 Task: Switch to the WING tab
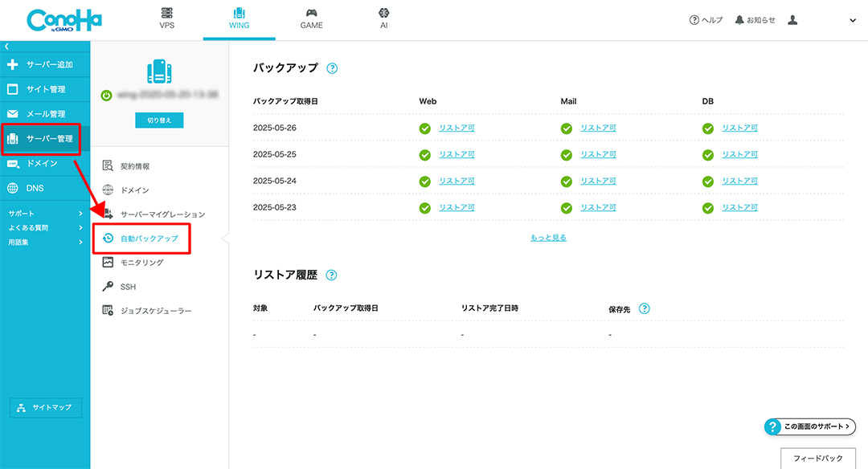[240, 18]
